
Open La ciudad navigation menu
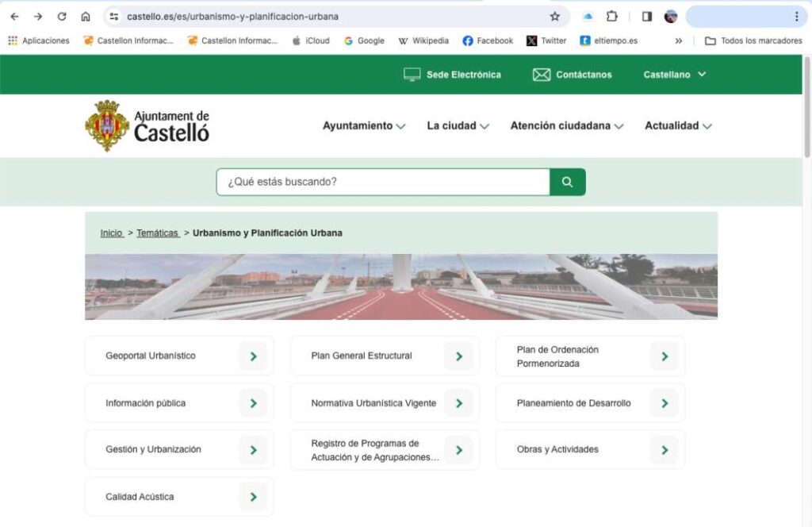click(x=458, y=125)
